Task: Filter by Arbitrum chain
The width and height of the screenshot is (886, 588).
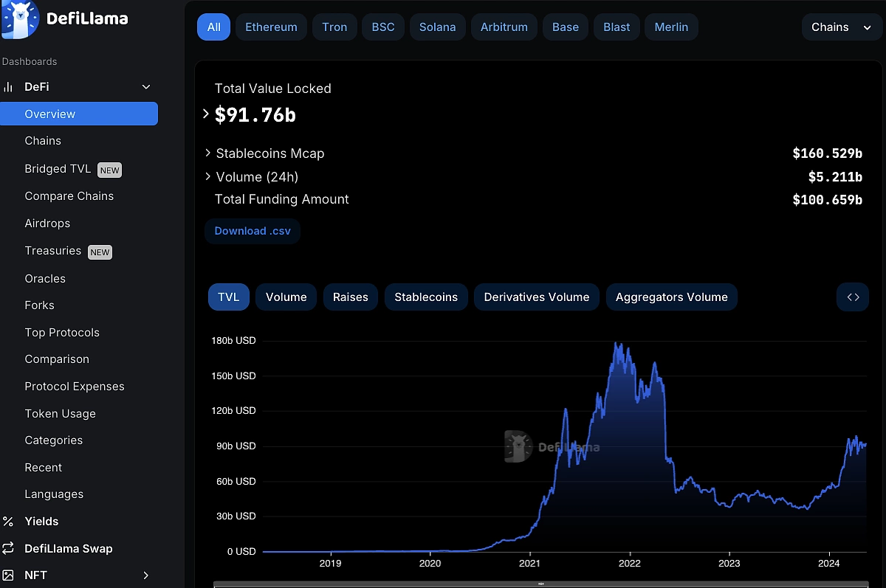Action: click(x=504, y=27)
